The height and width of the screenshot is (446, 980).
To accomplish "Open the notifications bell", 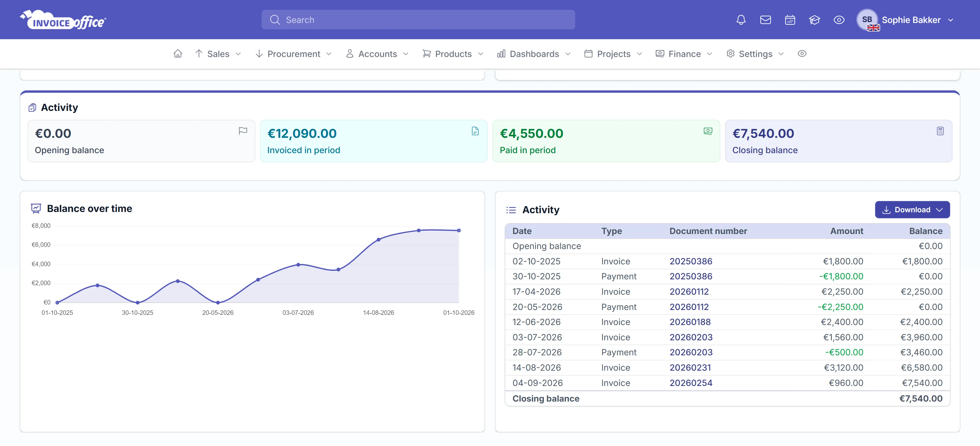I will point(741,20).
